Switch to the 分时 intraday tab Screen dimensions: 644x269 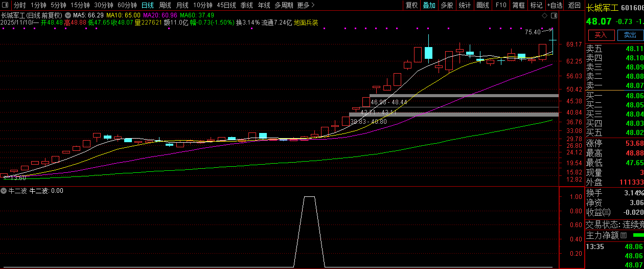pyautogui.click(x=19, y=5)
